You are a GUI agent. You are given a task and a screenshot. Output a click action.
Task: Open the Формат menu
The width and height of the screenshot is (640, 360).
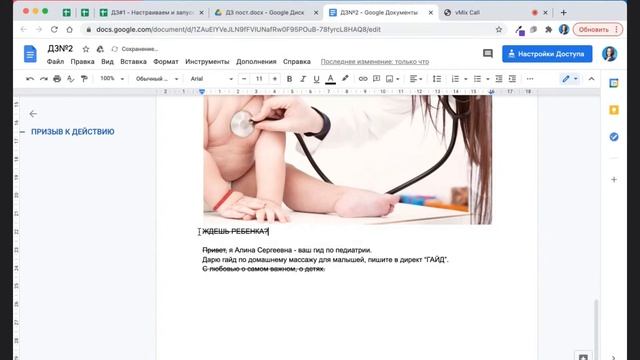tap(166, 62)
